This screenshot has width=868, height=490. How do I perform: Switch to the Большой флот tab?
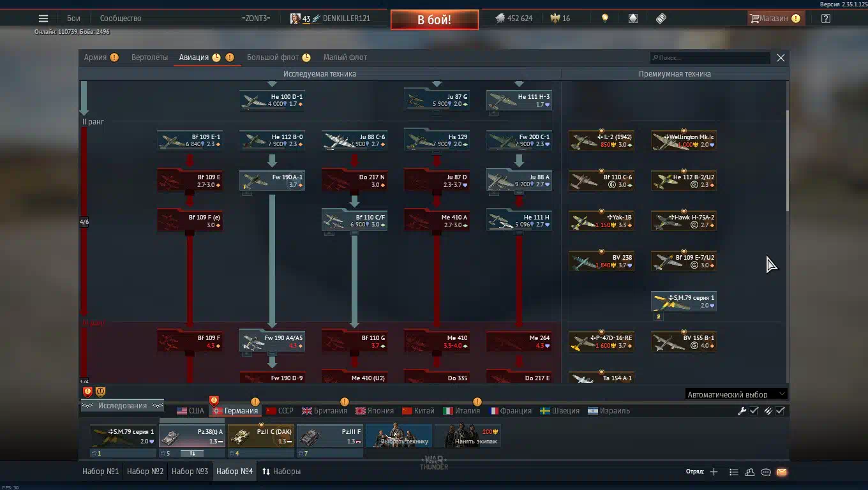(278, 57)
